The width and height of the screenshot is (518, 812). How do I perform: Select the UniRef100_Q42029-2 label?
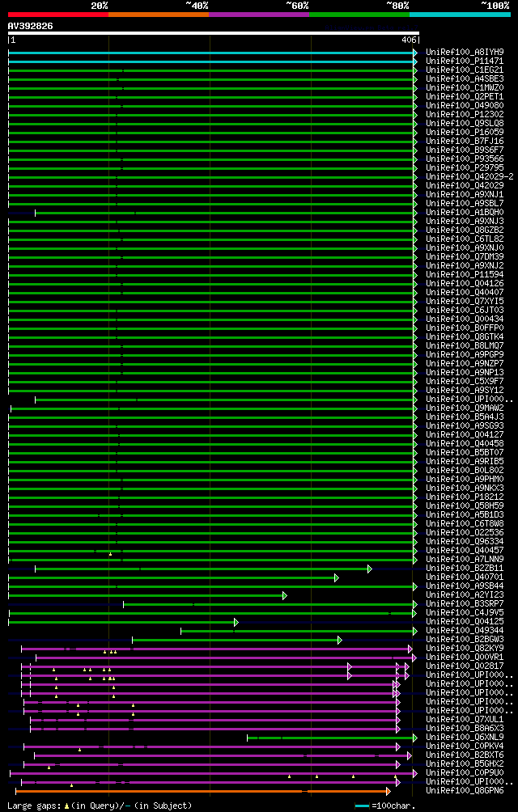pos(469,176)
